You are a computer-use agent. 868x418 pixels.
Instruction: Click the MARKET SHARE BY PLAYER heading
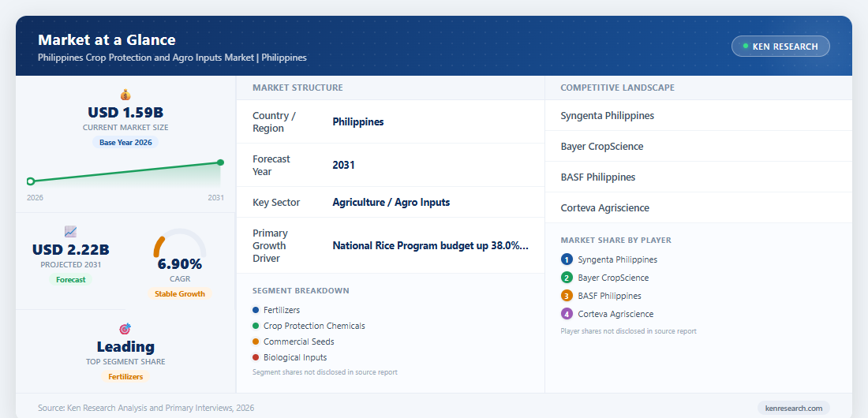(615, 241)
